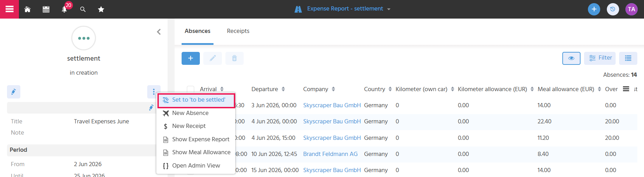This screenshot has height=177, width=644.
Task: Open the hamburger main menu
Action: point(9,9)
